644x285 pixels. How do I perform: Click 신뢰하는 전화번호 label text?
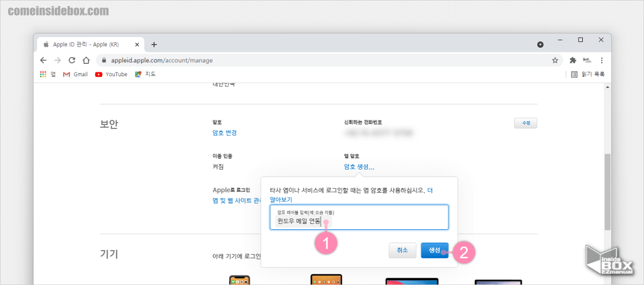click(x=363, y=122)
